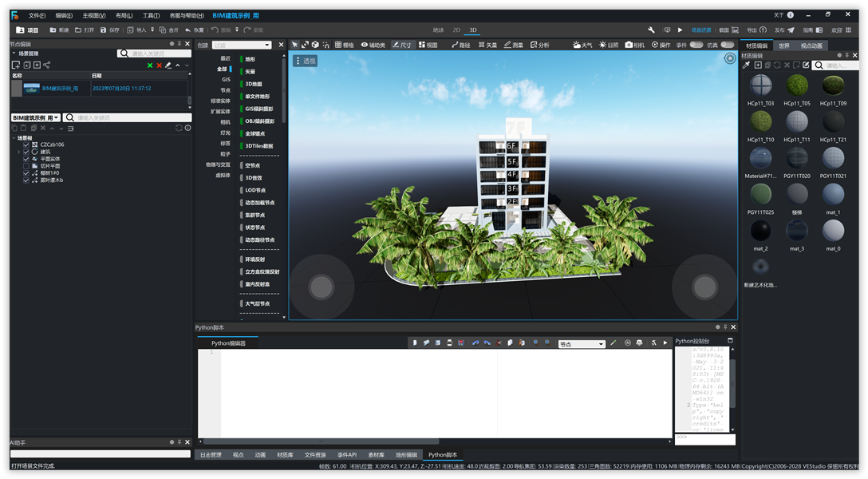Image resolution: width=868 pixels, height=479 pixels.
Task: Select the mat_1 material sphere
Action: 833,194
